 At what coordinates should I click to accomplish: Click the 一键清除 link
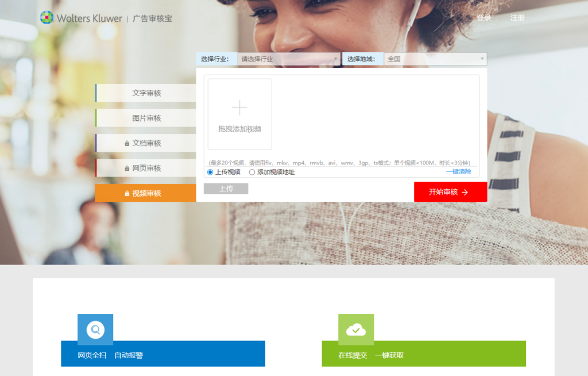pos(458,171)
